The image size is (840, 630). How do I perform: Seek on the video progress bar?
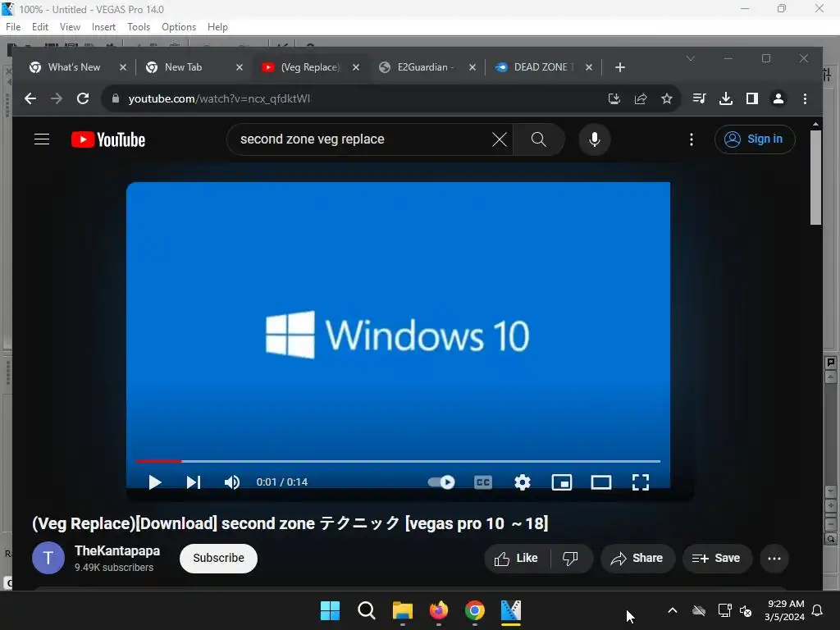pyautogui.click(x=398, y=461)
